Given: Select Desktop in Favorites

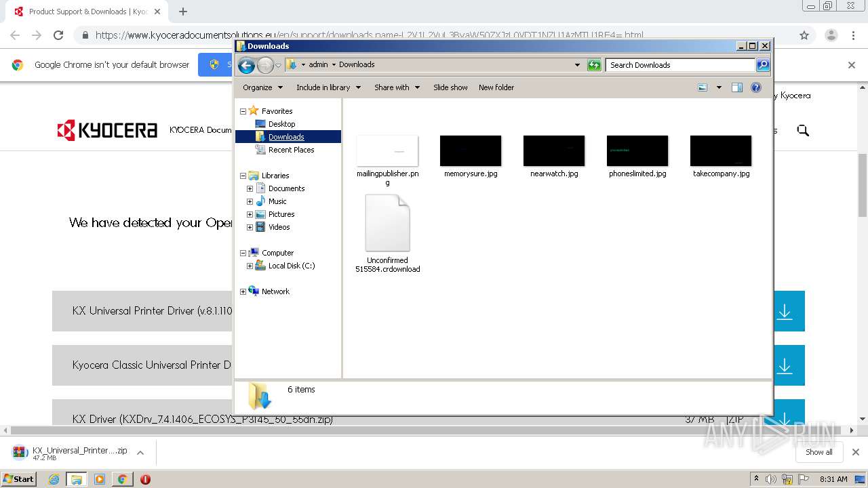Looking at the screenshot, I should click(x=281, y=124).
